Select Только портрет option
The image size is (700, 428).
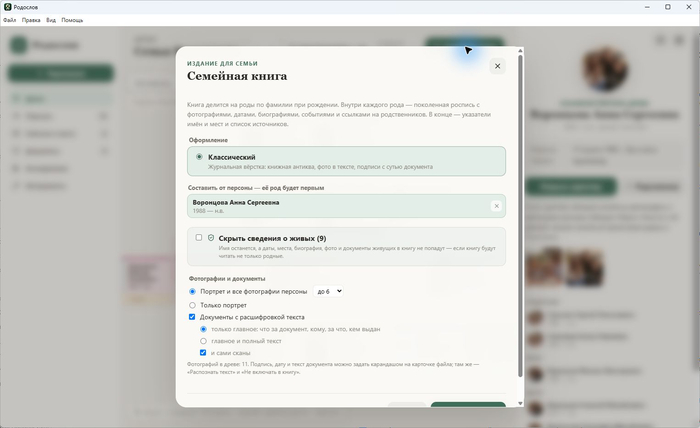tap(192, 305)
